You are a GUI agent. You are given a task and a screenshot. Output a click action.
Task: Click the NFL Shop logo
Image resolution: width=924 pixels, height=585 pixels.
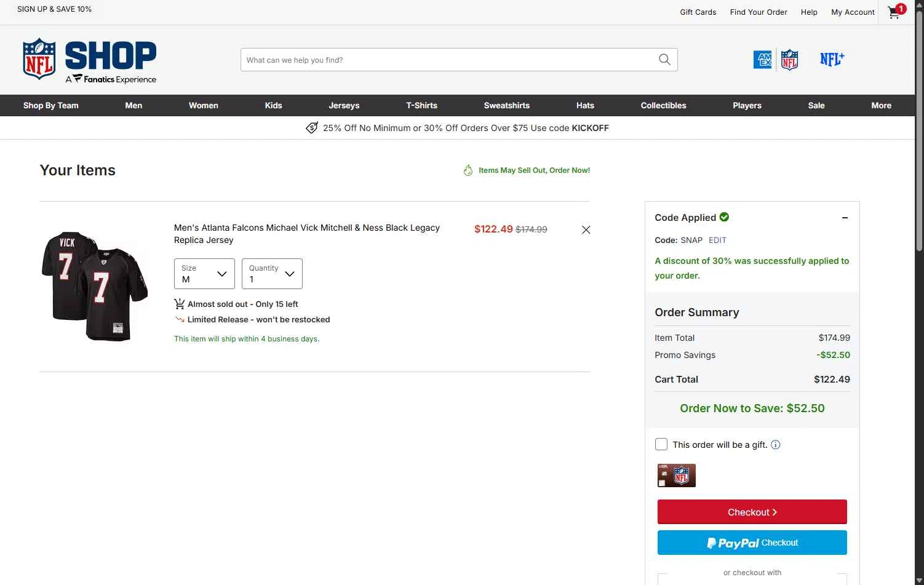pyautogui.click(x=90, y=61)
